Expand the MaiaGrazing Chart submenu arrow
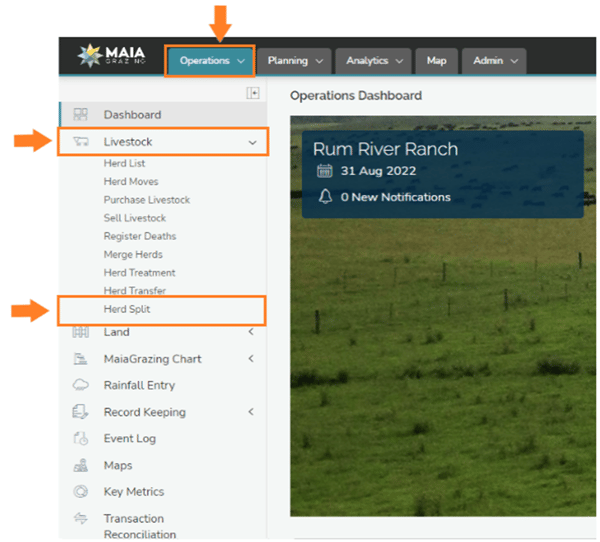This screenshot has height=542, width=600. pyautogui.click(x=251, y=359)
